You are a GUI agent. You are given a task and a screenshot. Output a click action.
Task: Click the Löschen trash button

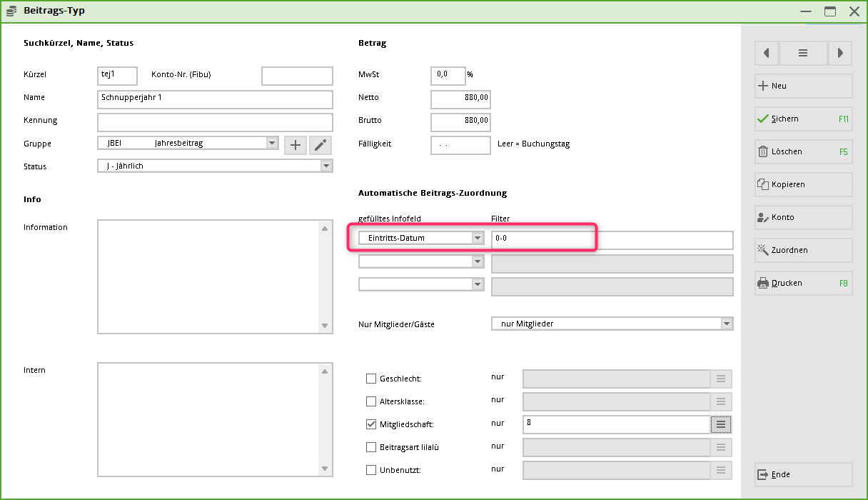803,151
